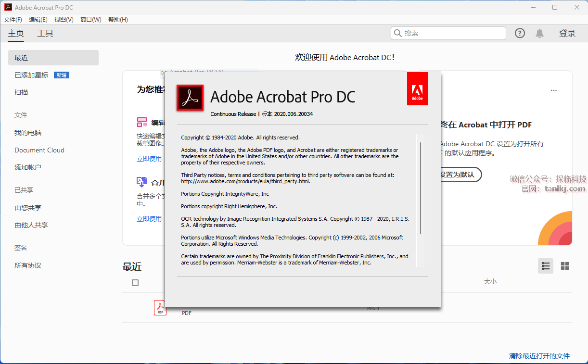Click 清除最近打开的文件 link
This screenshot has width=588, height=364.
[539, 356]
